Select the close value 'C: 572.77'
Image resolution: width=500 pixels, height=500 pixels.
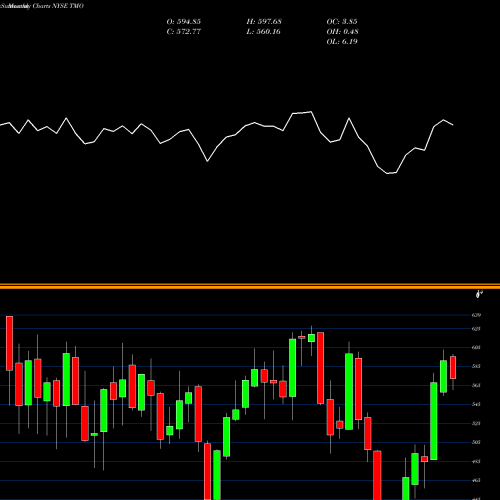(184, 32)
